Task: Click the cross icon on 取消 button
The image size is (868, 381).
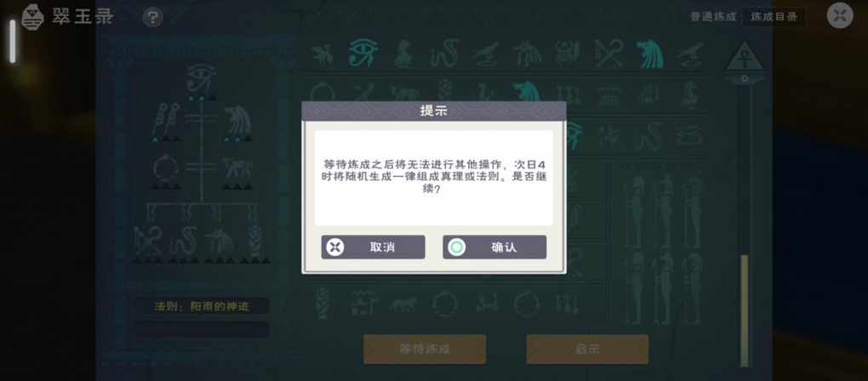Action: point(335,247)
